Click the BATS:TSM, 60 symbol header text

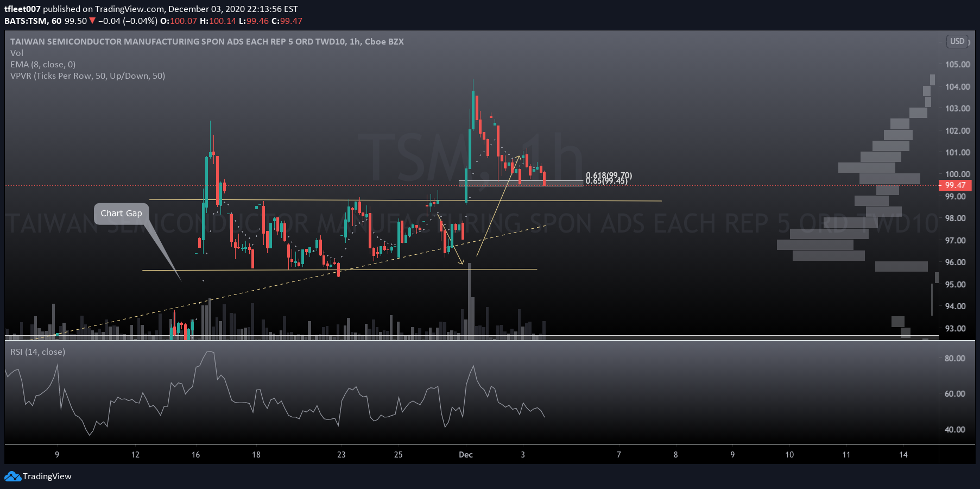coord(33,21)
